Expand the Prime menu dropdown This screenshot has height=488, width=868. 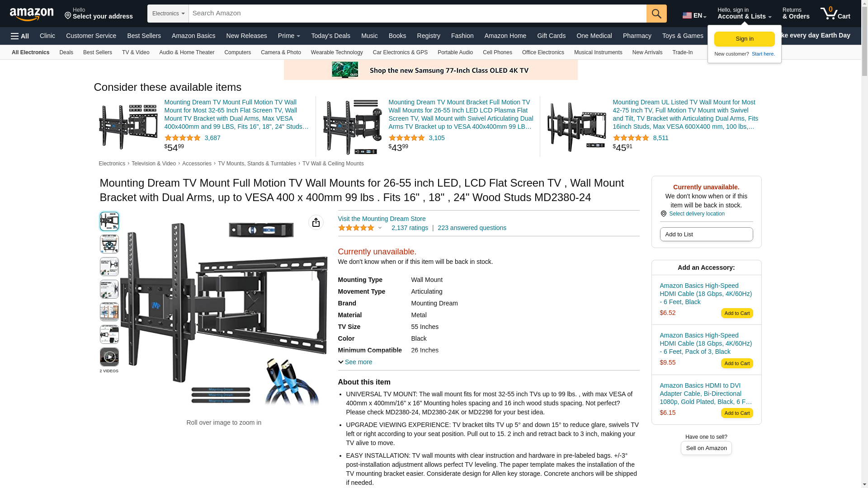point(289,36)
